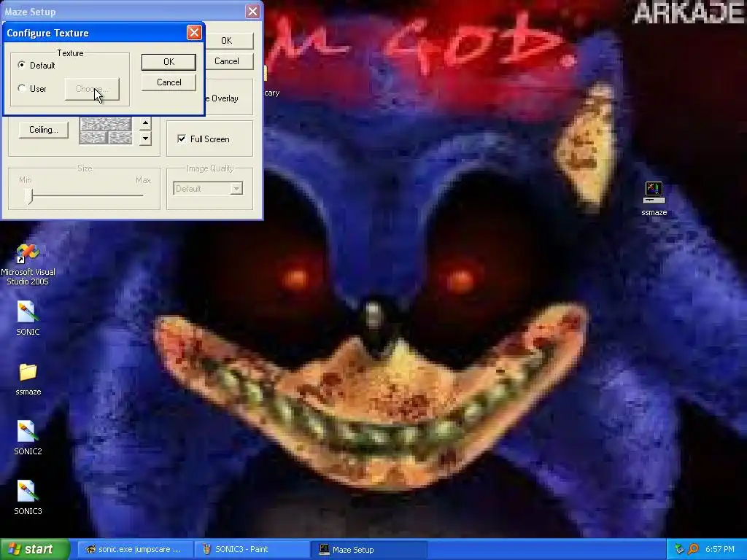Click Cancel in Maze Setup window

tap(227, 61)
